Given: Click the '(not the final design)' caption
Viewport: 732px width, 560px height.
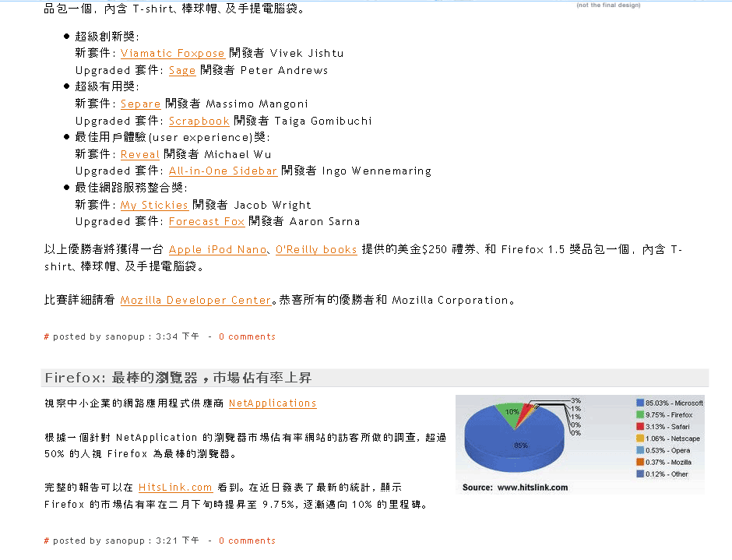Looking at the screenshot, I should 608,5.
